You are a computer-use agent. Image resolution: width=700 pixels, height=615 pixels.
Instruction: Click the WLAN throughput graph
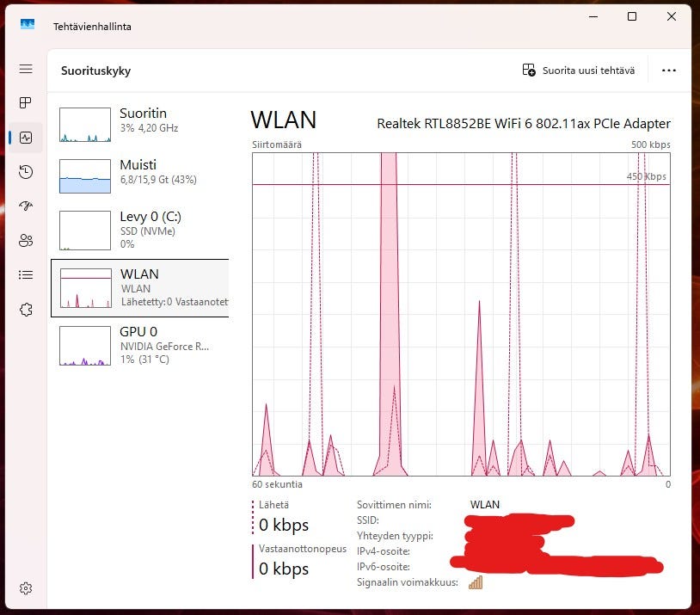coord(461,314)
